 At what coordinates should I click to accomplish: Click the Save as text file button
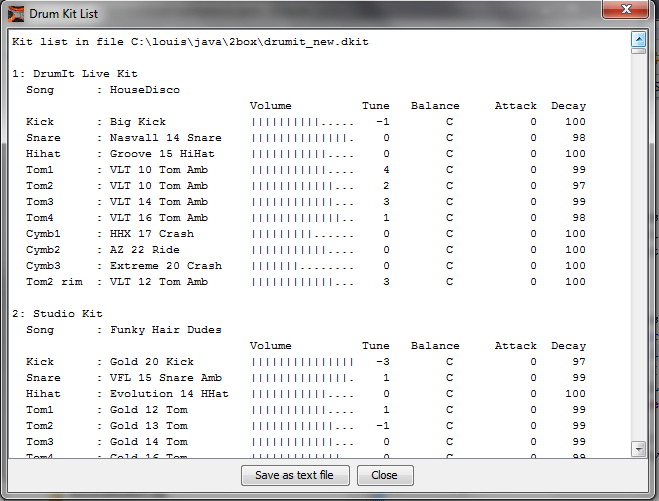(295, 475)
